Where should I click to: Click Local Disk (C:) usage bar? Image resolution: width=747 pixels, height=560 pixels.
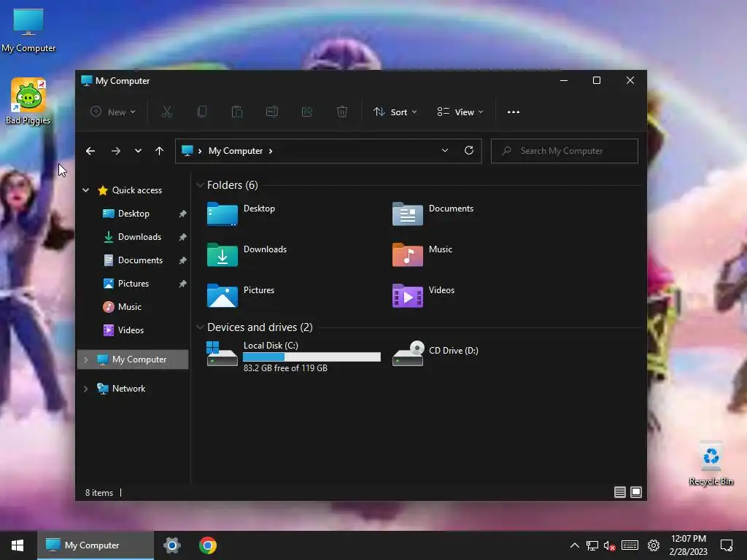click(311, 357)
